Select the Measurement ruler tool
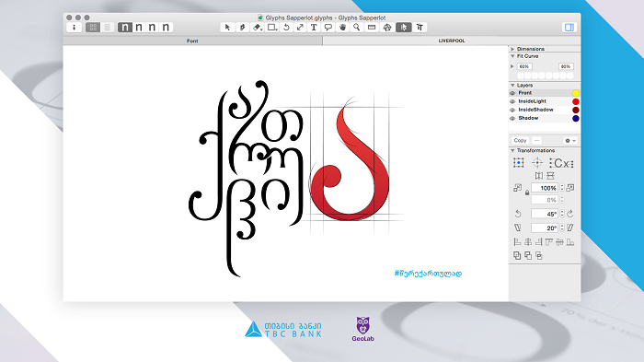 (372, 27)
